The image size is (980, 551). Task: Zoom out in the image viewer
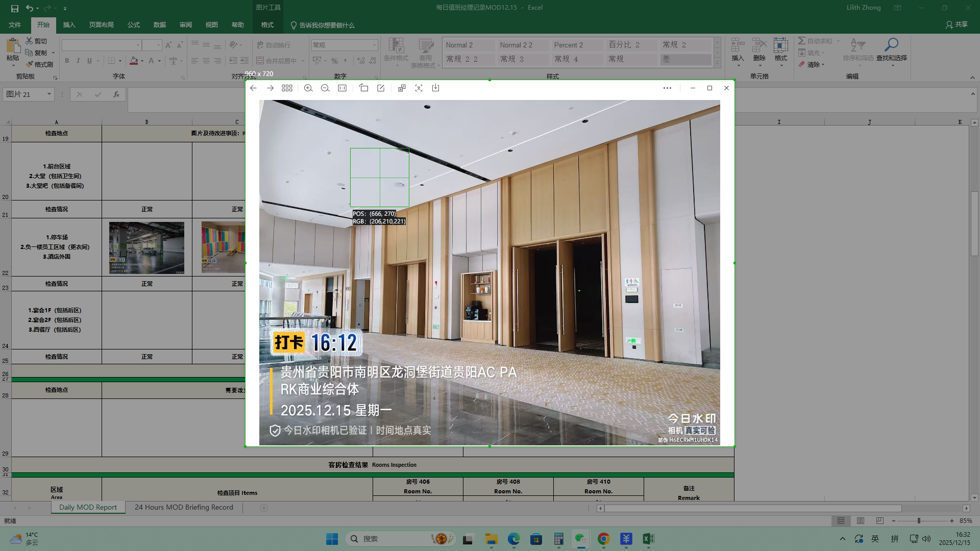pyautogui.click(x=325, y=88)
